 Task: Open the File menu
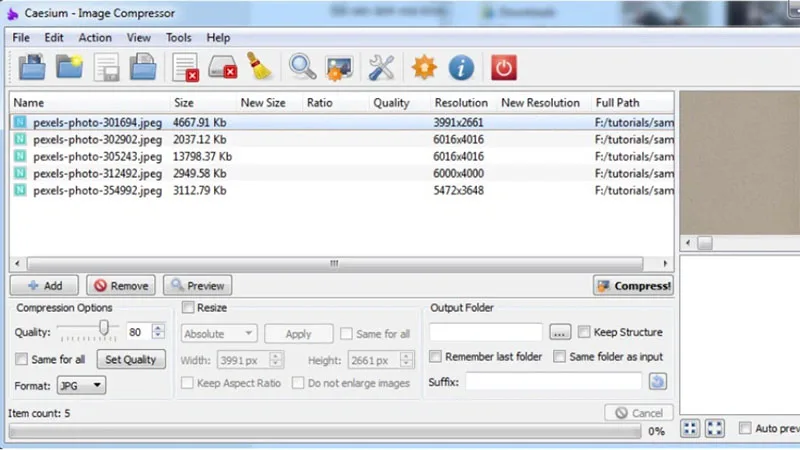pyautogui.click(x=21, y=38)
